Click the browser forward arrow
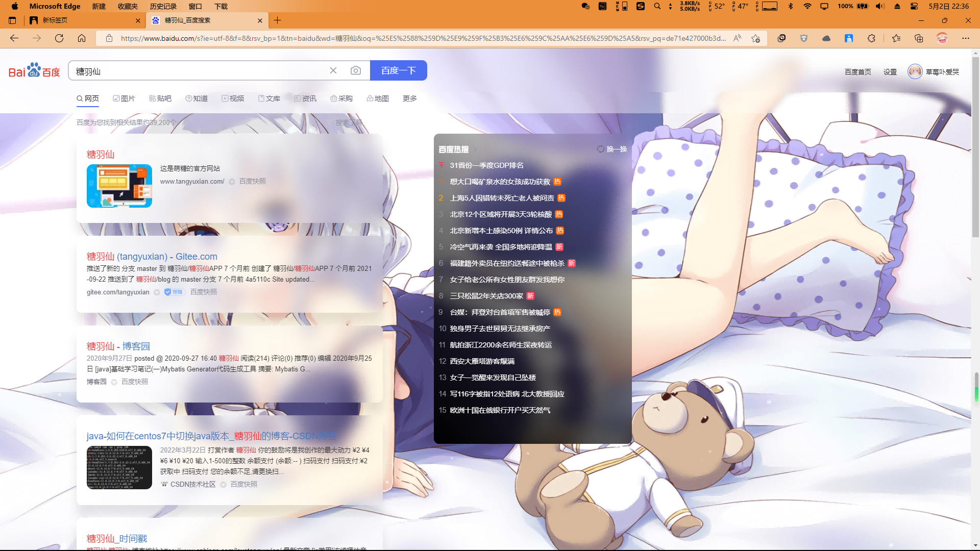The image size is (980, 551). [x=37, y=38]
